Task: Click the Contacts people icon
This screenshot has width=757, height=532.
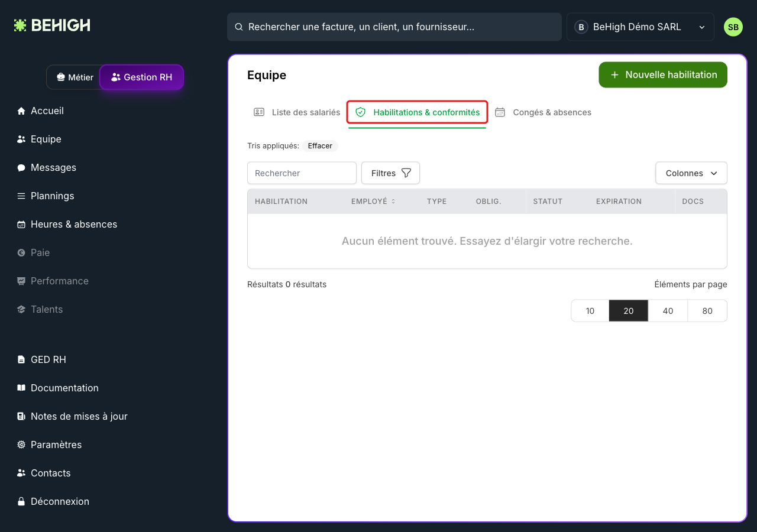Action: [21, 473]
